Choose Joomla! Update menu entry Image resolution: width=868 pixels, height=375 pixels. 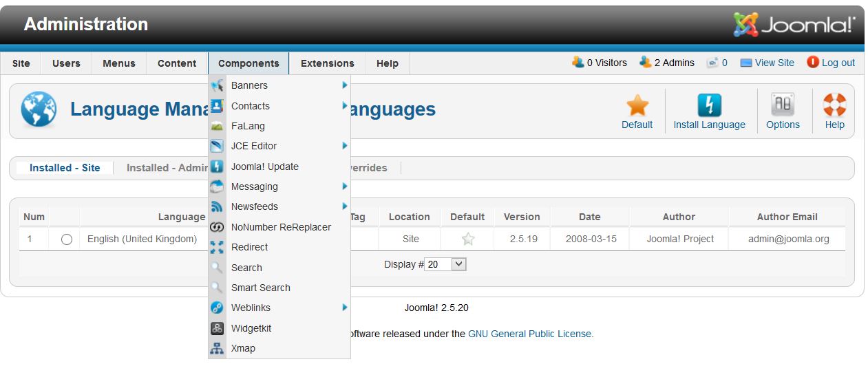tap(279, 167)
